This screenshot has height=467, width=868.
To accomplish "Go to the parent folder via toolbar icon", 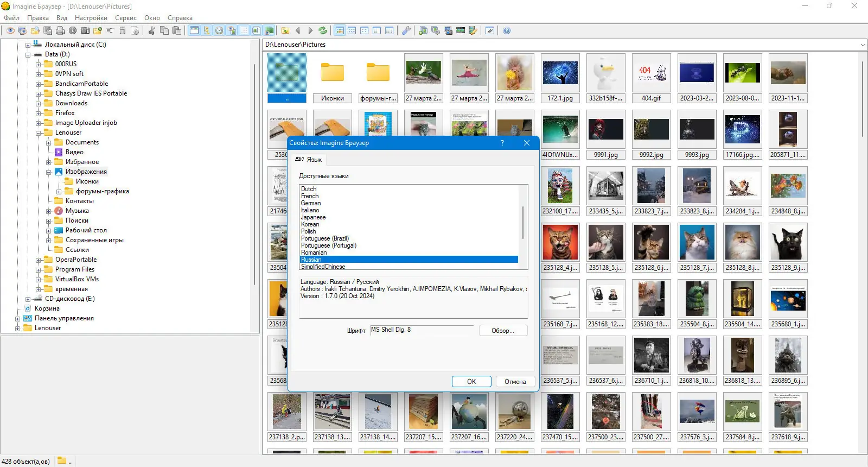I will (285, 31).
